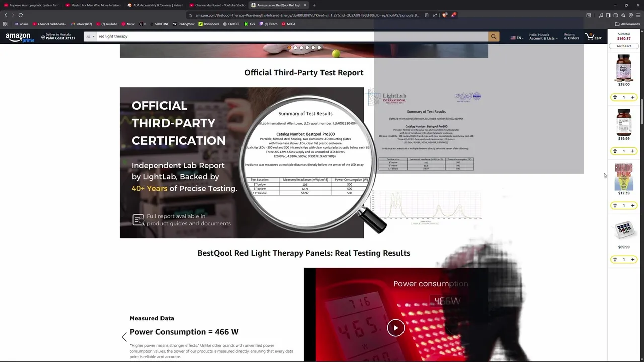644x362 pixels.
Task: Click the orange search magnifier button
Action: (x=494, y=36)
